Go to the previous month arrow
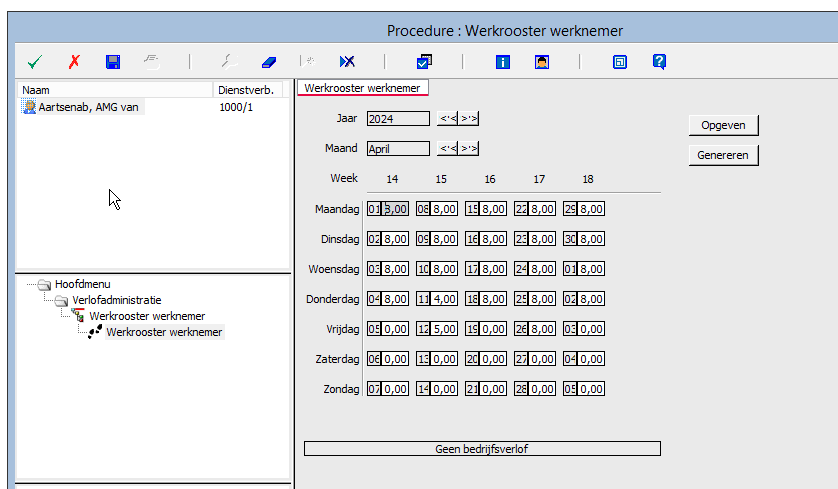This screenshot has width=838, height=489. pyautogui.click(x=447, y=149)
